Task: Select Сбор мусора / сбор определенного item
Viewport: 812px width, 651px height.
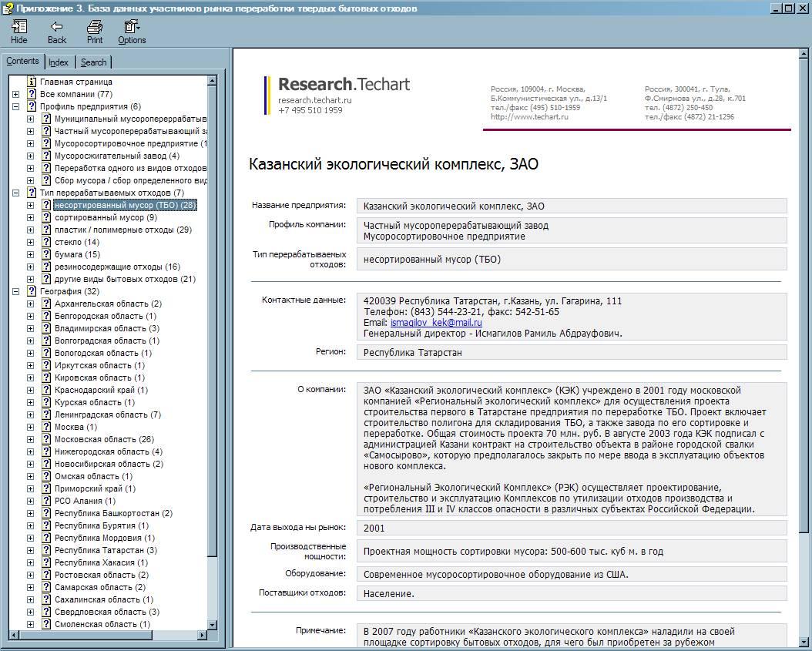Action: coord(130,180)
